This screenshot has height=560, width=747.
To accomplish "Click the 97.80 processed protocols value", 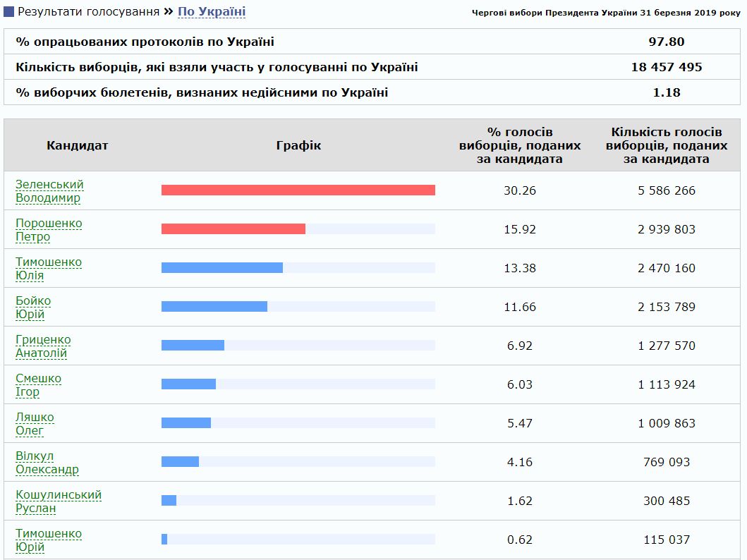I will click(667, 42).
